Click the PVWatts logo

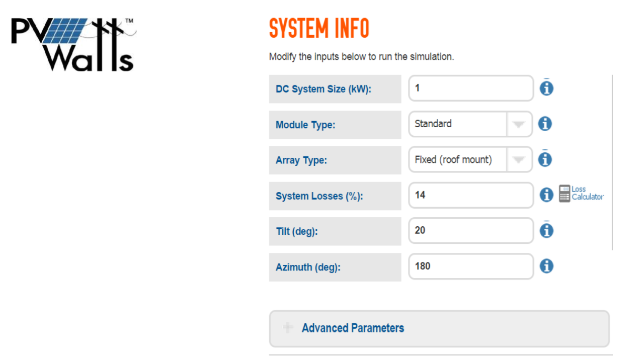(73, 44)
